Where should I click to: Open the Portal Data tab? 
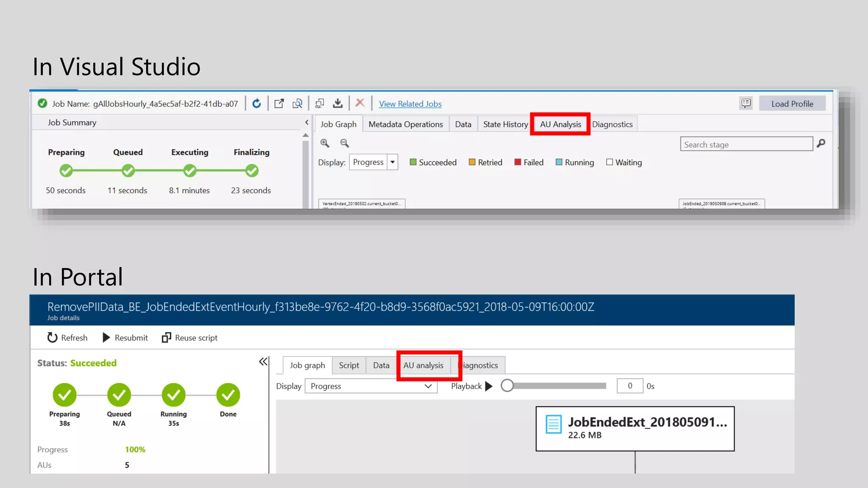tap(381, 365)
